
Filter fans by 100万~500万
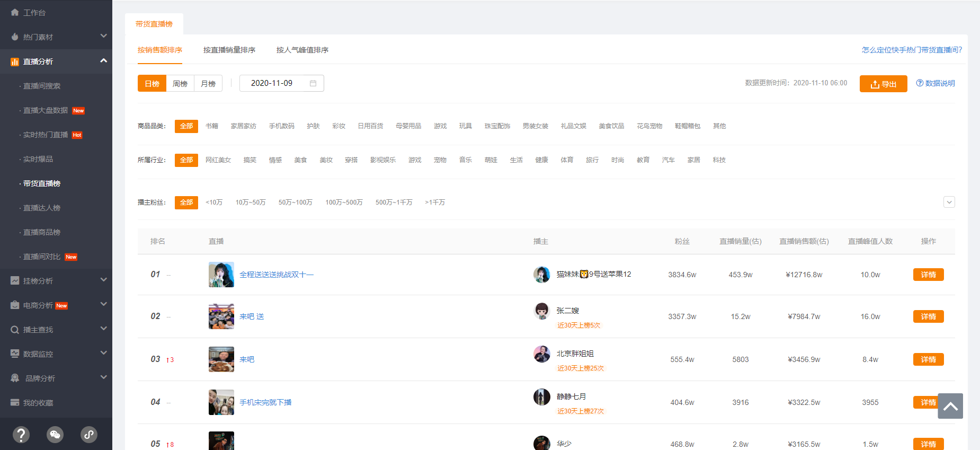[344, 202]
